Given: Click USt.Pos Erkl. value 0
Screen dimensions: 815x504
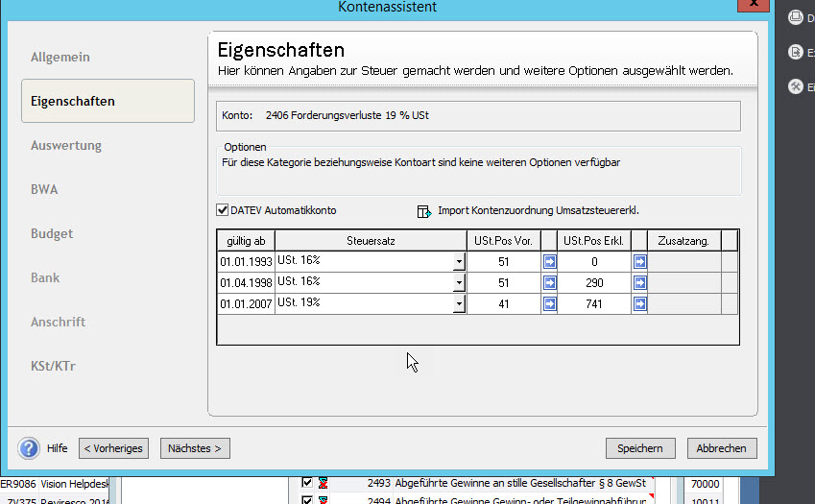Looking at the screenshot, I should coord(594,262).
